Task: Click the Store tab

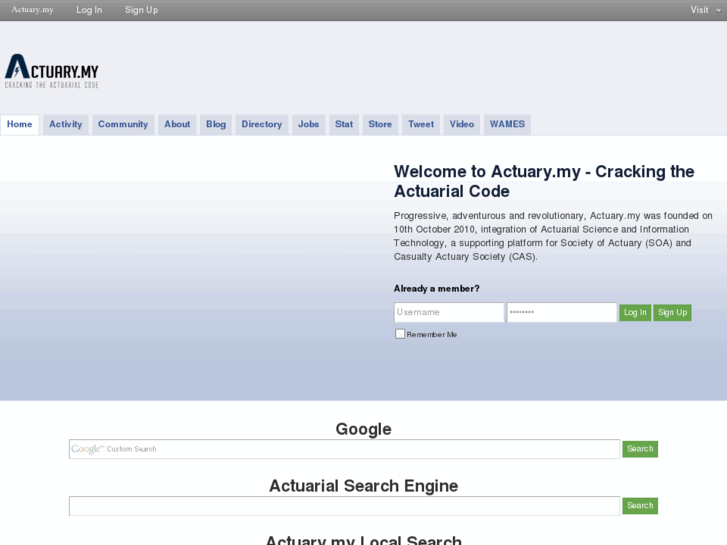Action: [380, 124]
